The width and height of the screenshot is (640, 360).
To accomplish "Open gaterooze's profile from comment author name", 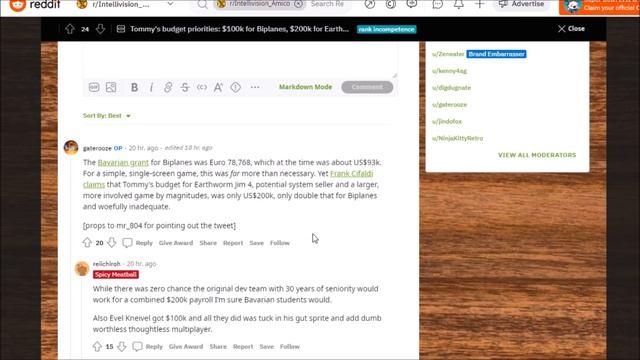I will click(x=97, y=148).
